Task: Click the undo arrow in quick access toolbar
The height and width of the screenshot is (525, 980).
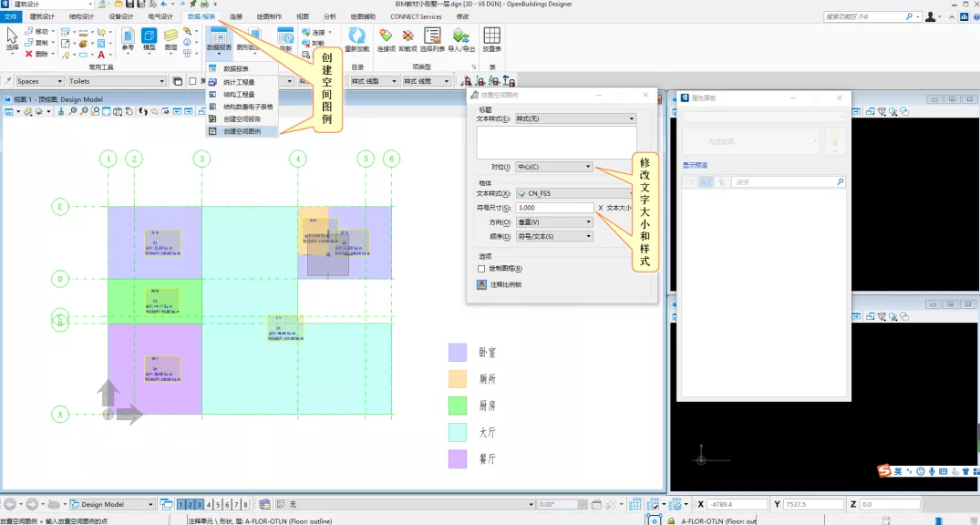Action: (164, 4)
